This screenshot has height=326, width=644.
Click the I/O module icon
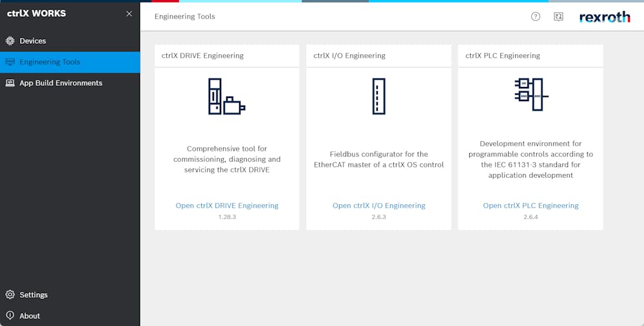(378, 97)
